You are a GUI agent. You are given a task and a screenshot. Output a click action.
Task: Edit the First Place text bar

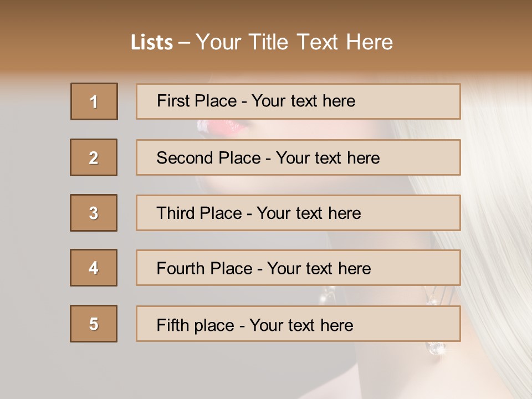[x=298, y=101]
